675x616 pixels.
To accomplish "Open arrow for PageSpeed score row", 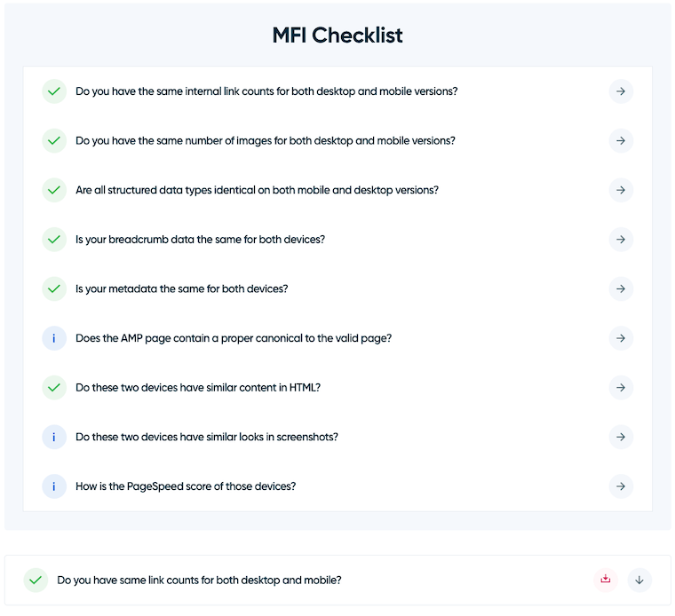I will click(x=621, y=486).
